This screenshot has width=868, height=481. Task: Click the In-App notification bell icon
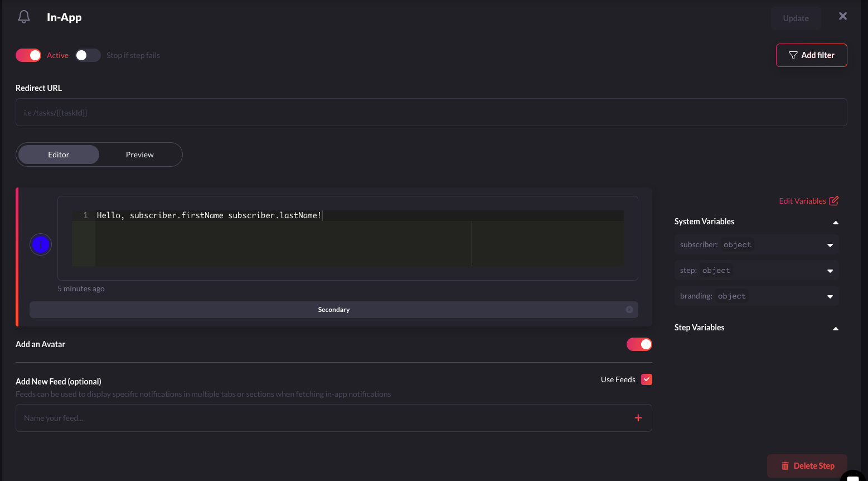(24, 17)
